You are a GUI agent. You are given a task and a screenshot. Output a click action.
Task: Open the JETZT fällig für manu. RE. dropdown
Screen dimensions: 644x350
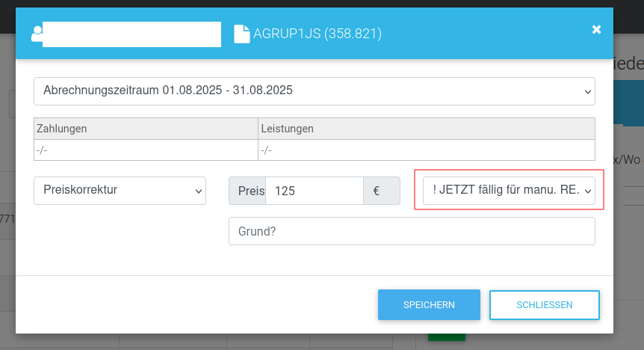click(509, 191)
